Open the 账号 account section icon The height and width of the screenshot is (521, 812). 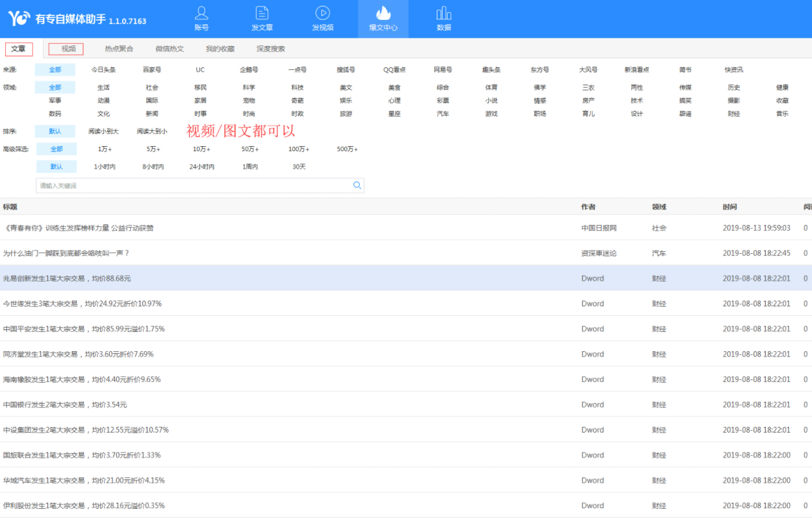click(201, 13)
